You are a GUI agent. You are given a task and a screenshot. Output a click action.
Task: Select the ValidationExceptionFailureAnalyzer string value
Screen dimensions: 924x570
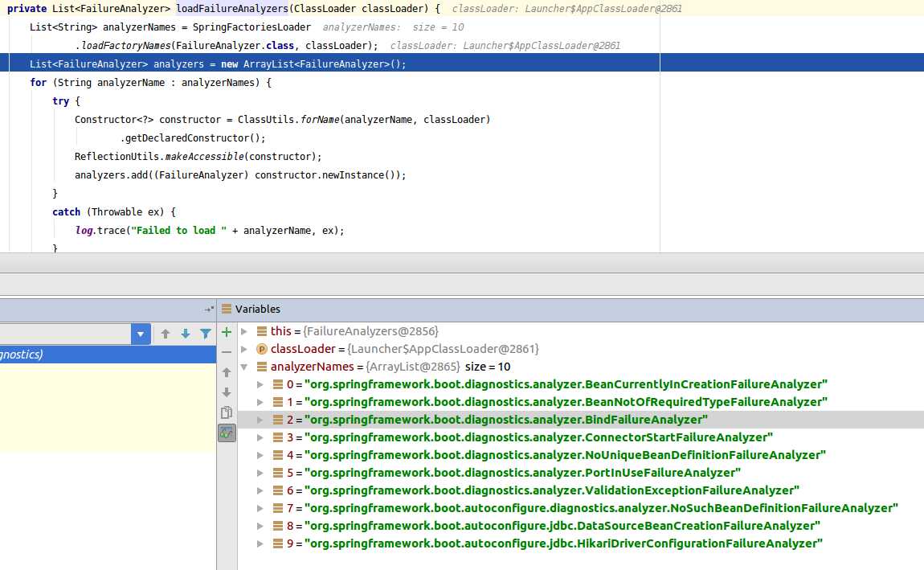pyautogui.click(x=551, y=490)
